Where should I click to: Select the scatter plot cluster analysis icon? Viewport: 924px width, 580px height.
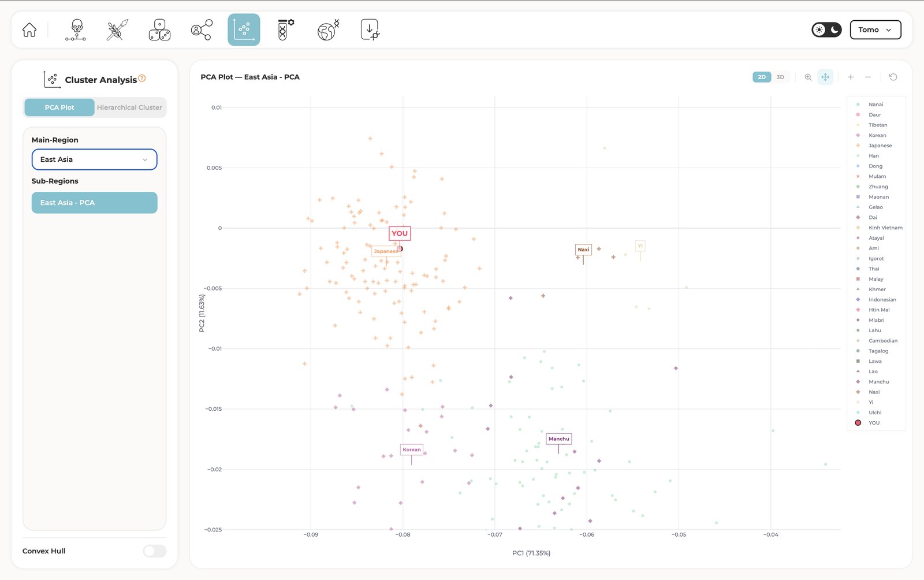[x=244, y=29]
